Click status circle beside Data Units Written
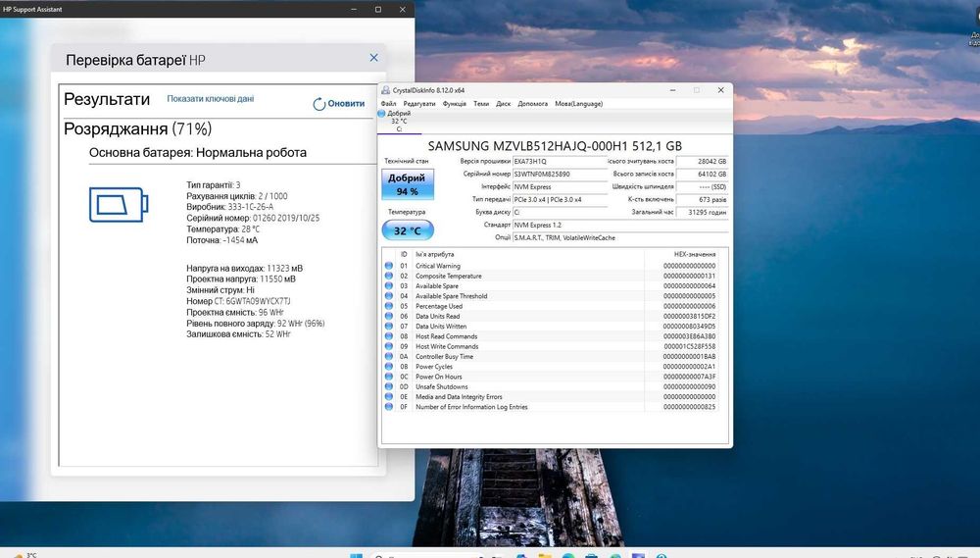 coord(389,326)
